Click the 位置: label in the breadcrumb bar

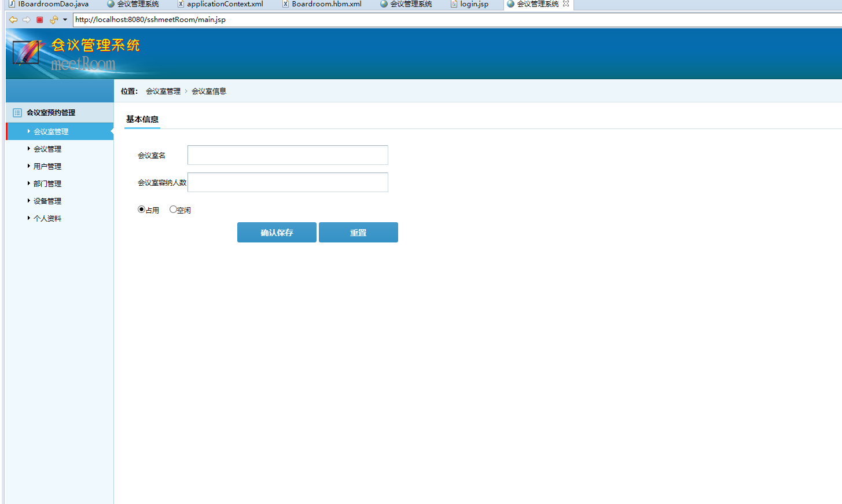tap(130, 91)
